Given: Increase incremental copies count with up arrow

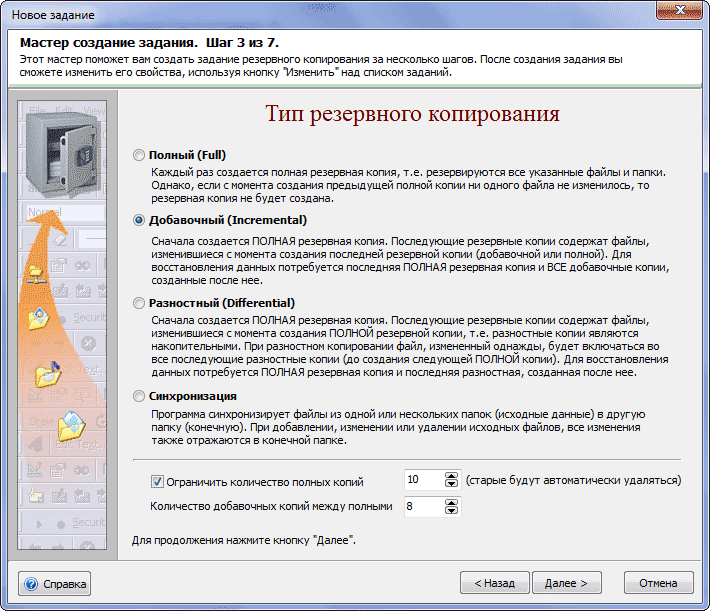Looking at the screenshot, I should (451, 502).
